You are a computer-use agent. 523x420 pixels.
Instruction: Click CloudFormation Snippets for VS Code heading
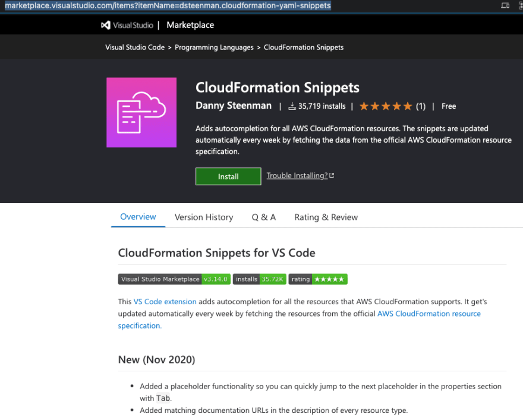pyautogui.click(x=216, y=252)
